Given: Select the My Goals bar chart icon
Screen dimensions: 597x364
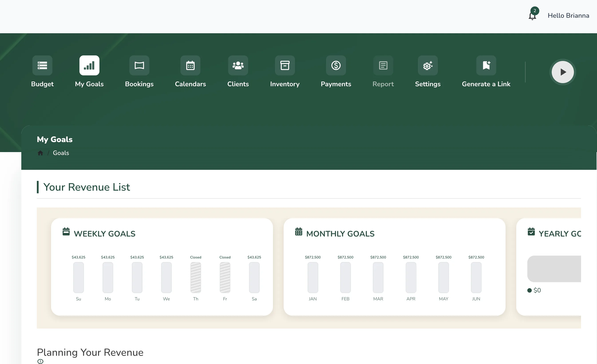Looking at the screenshot, I should pyautogui.click(x=89, y=65).
